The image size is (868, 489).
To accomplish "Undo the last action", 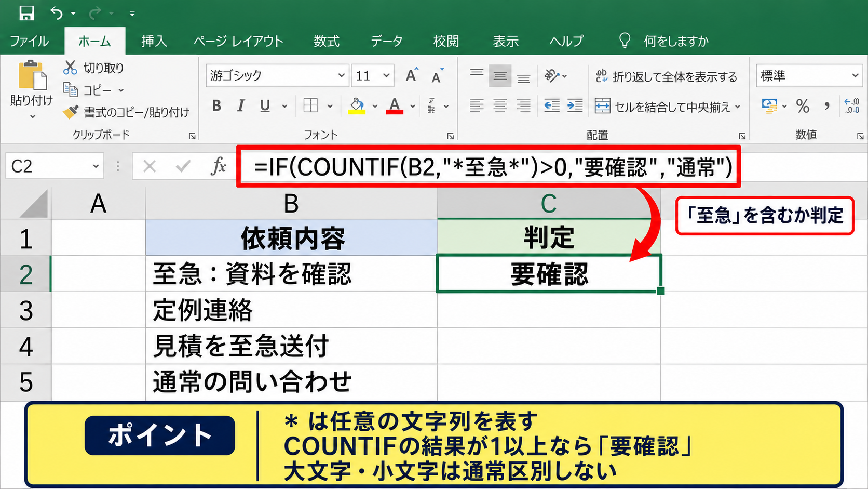I will (x=56, y=13).
